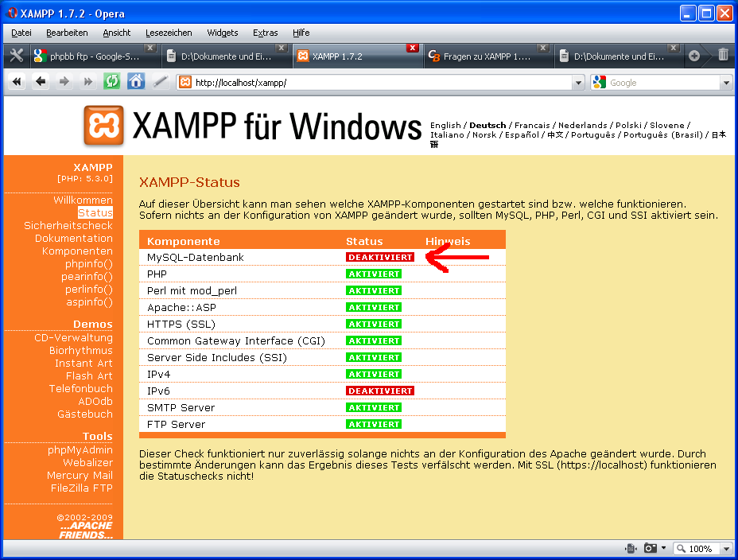
Task: Click the IPv6 DEAKTIVIERT status badge
Action: (x=380, y=391)
